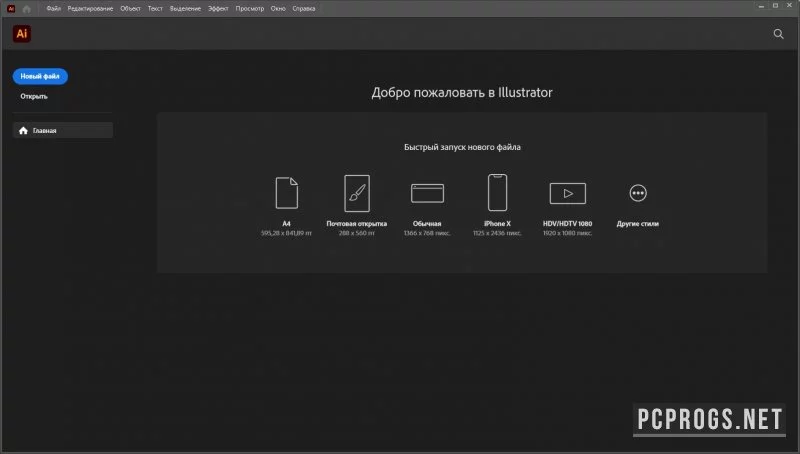Choose the Почтовая открытка preset icon
The width and height of the screenshot is (800, 454).
[357, 193]
